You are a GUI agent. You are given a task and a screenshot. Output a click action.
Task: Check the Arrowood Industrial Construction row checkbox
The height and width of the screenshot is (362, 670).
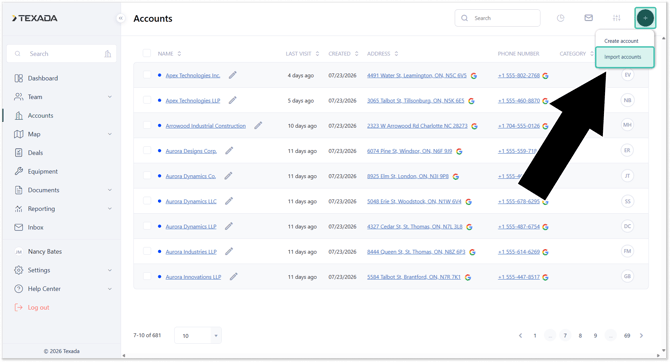pyautogui.click(x=147, y=125)
